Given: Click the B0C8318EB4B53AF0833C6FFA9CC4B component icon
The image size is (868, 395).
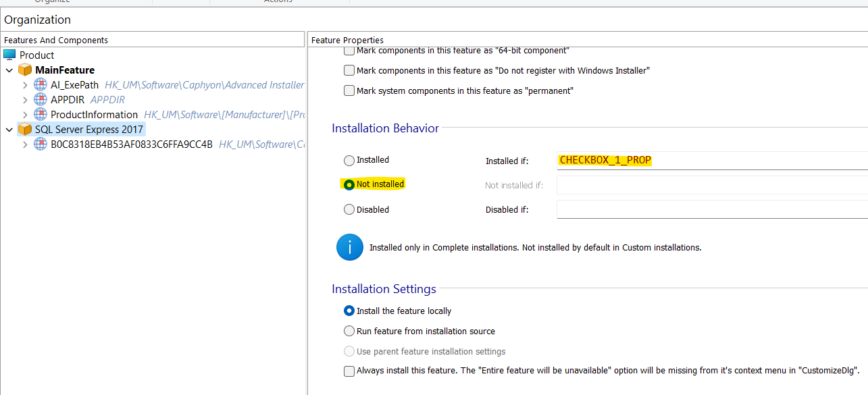Looking at the screenshot, I should tap(40, 144).
